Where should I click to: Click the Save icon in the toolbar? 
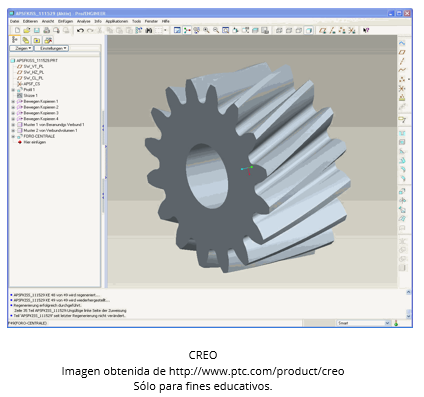(37, 30)
